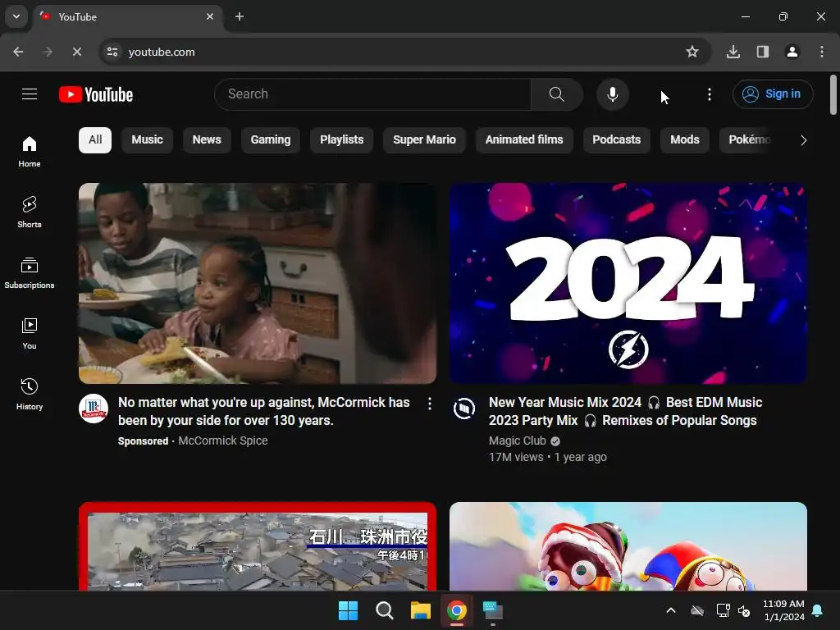Click Chrome icon in taskbar
The image size is (840, 630).
pos(457,610)
